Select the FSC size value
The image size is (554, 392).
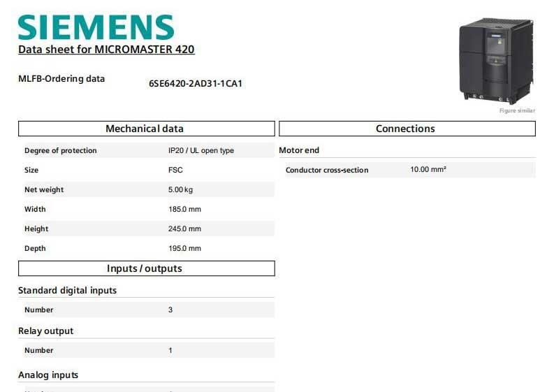176,170
